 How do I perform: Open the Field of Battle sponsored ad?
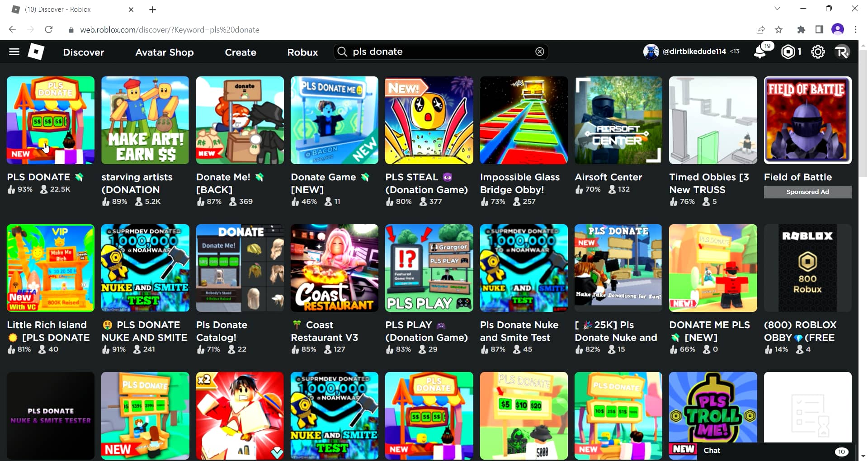(808, 120)
